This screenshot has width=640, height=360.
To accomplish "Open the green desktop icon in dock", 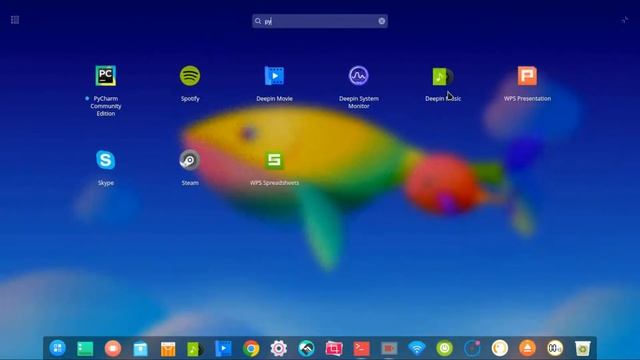I will click(85, 349).
